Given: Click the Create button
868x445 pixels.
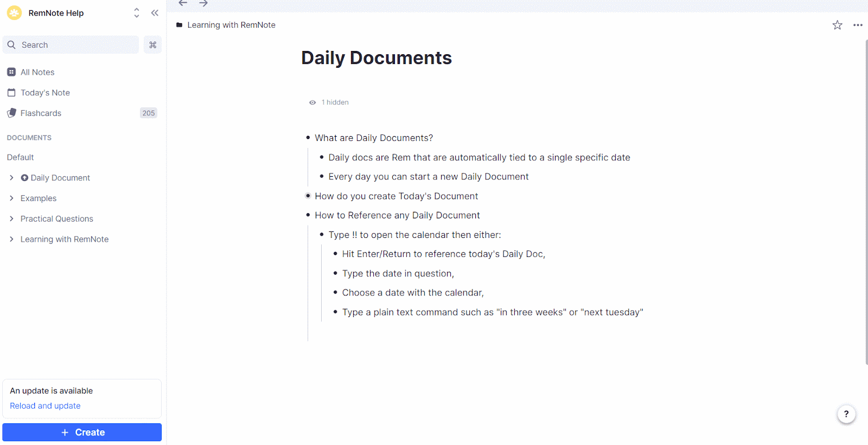Looking at the screenshot, I should coord(82,432).
